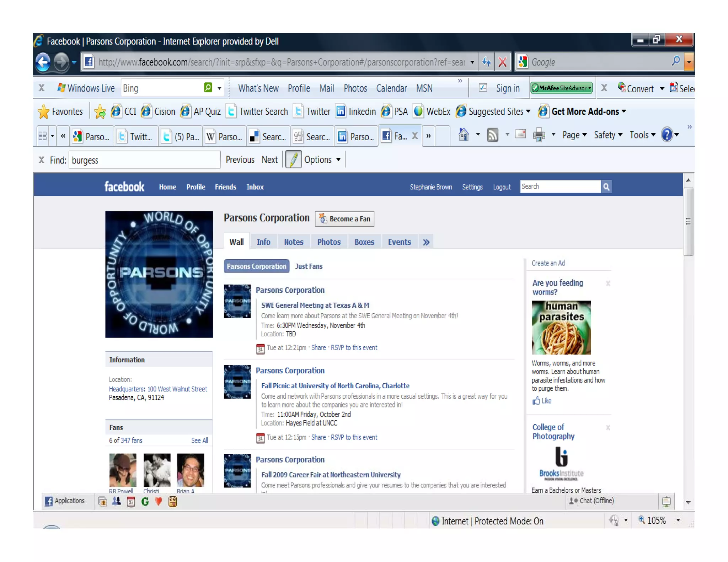Click the Home icon in command bar
The image size is (728, 562).
[x=463, y=135]
